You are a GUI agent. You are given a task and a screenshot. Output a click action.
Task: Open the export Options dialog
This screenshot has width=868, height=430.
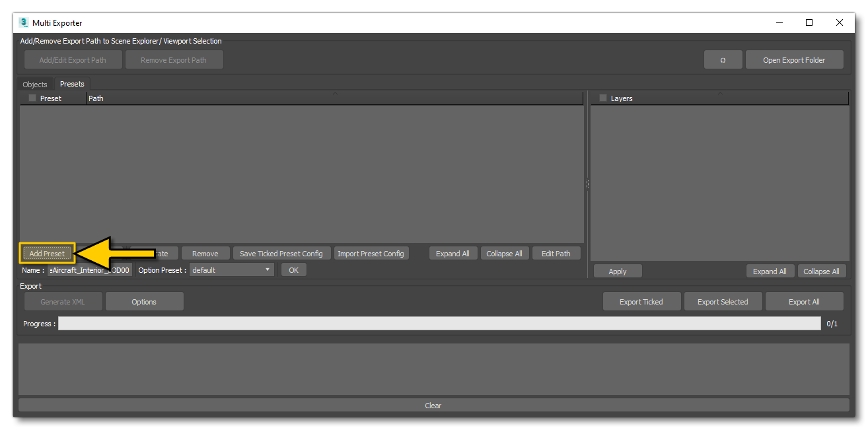144,301
